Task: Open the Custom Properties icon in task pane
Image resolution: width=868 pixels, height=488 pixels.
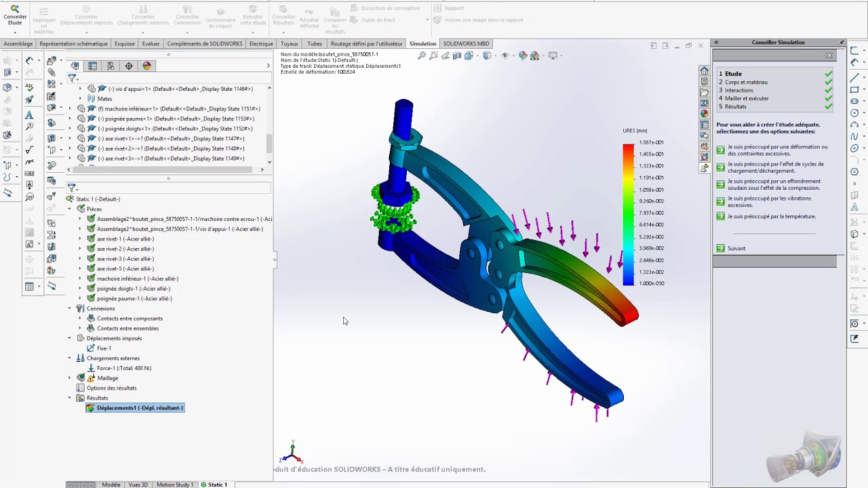Action: tap(705, 125)
